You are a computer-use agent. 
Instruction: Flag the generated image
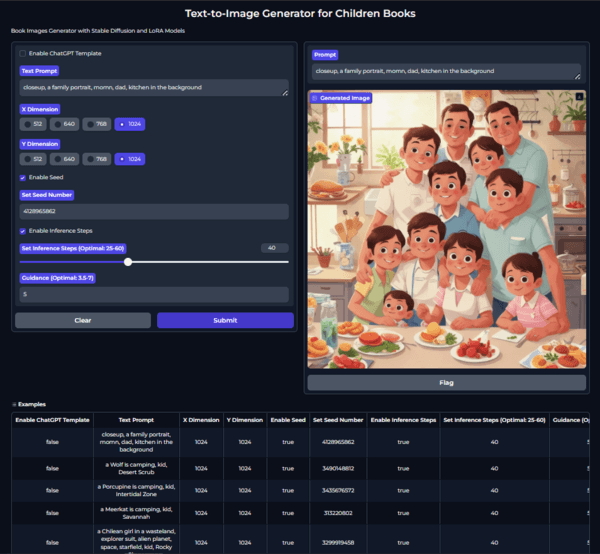(447, 383)
